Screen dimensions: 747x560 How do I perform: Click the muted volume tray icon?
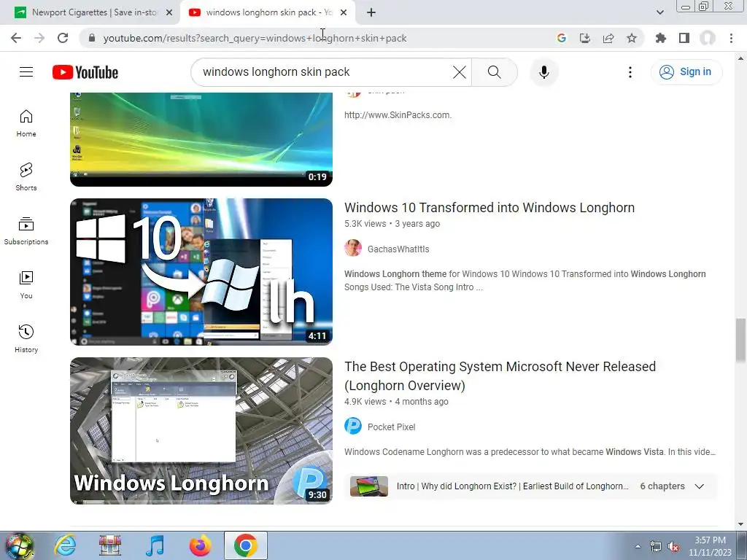tap(673, 547)
